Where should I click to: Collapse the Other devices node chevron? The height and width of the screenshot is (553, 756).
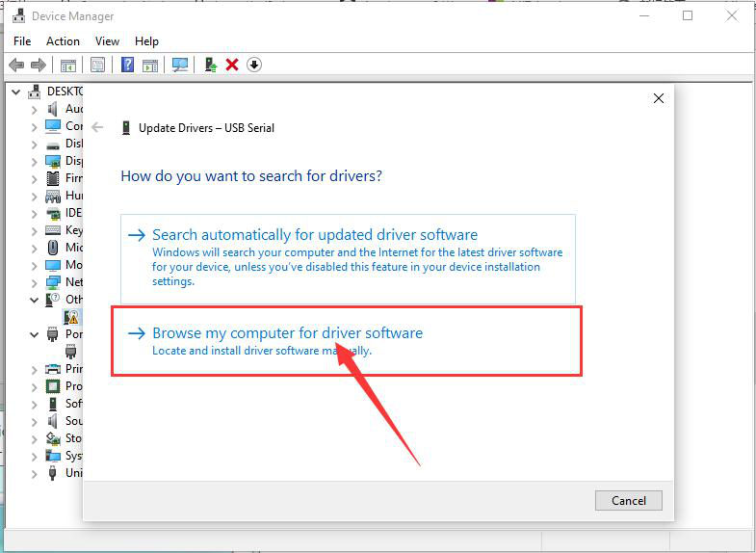[34, 300]
